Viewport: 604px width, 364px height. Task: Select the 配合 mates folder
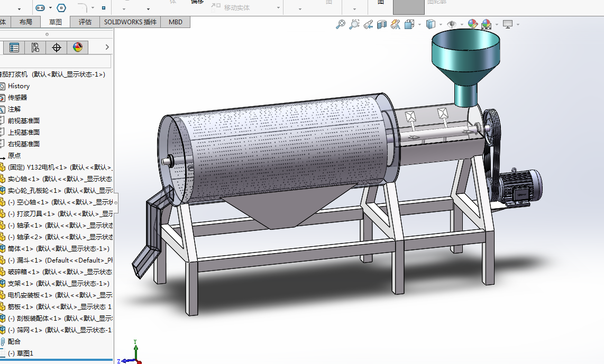point(14,342)
